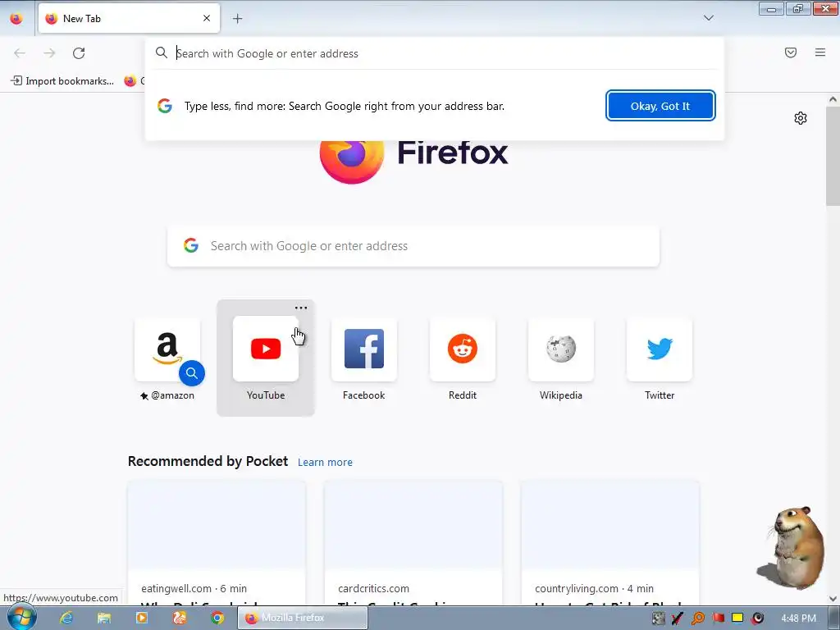Click the page search box
The image size is (840, 630).
point(413,246)
